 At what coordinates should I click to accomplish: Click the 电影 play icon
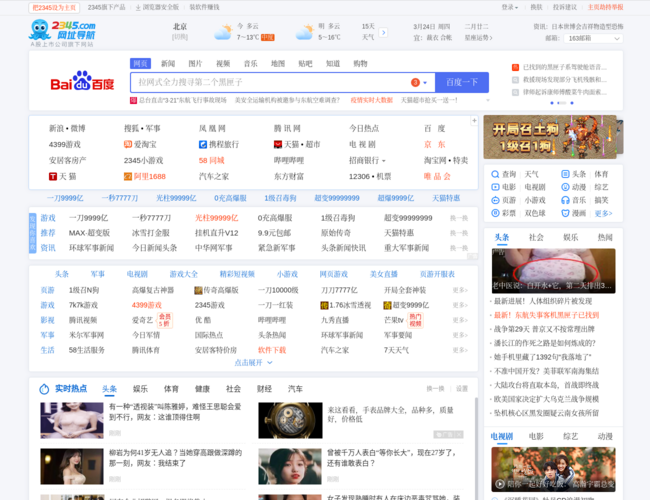(x=495, y=187)
